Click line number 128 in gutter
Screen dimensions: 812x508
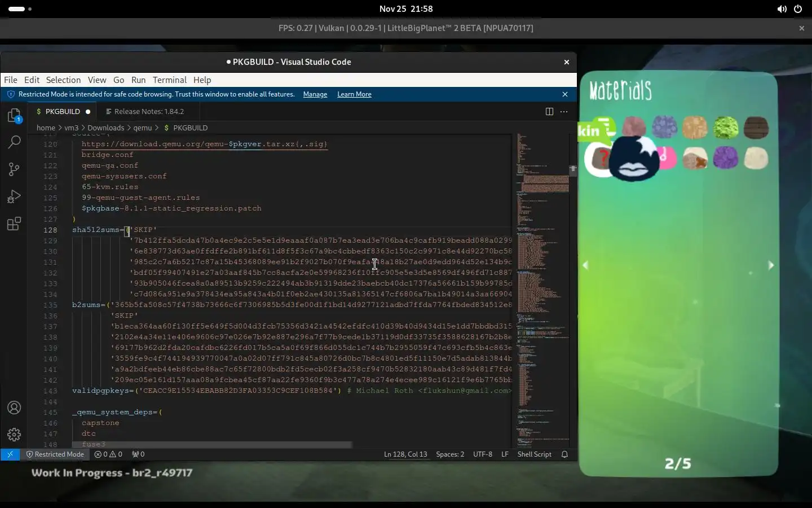(50, 230)
